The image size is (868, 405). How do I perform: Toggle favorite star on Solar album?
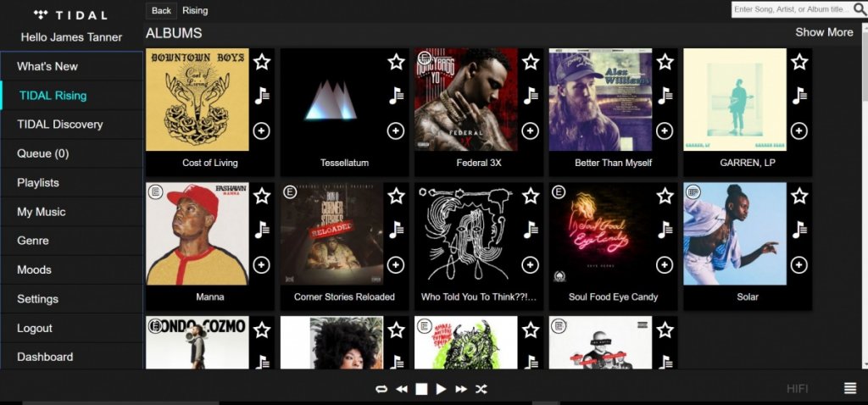[798, 196]
